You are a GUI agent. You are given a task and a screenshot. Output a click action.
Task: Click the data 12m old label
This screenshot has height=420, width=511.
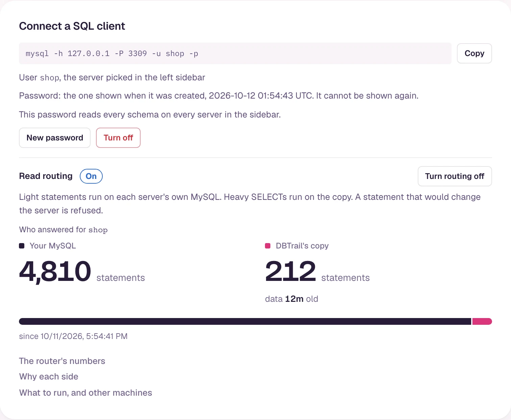coord(292,299)
